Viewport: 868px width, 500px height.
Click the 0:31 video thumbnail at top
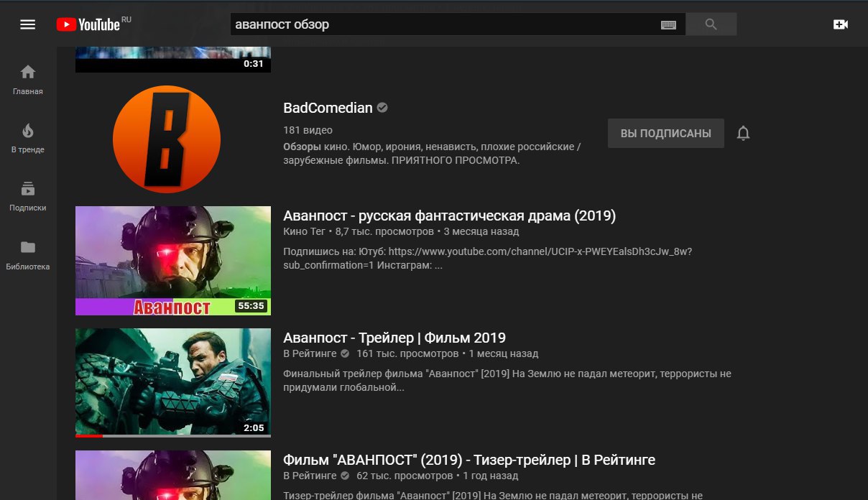[173, 59]
